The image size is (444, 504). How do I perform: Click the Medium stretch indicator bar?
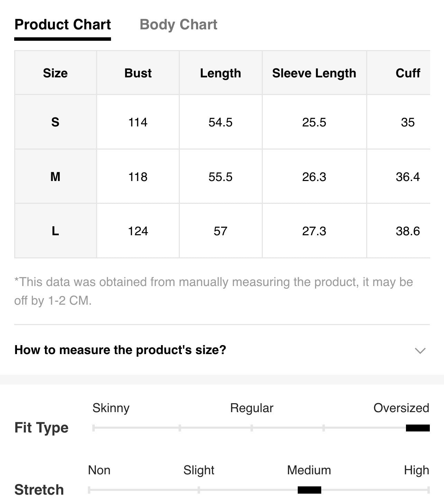tap(309, 490)
